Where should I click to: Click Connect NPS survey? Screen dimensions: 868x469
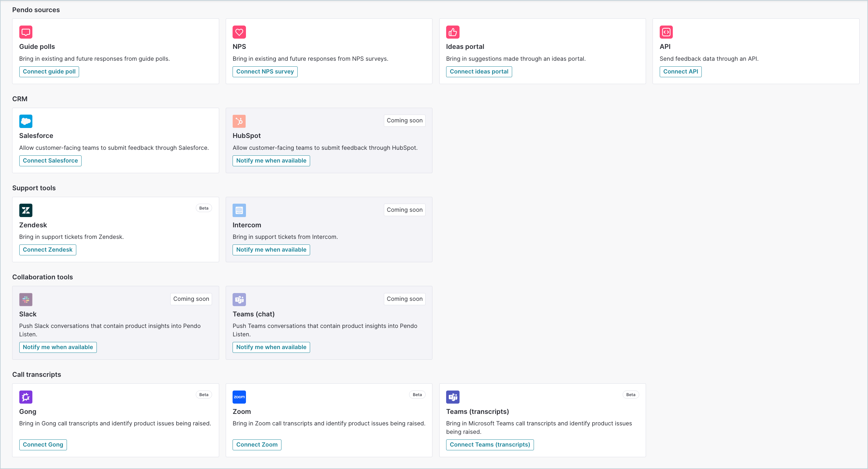265,72
